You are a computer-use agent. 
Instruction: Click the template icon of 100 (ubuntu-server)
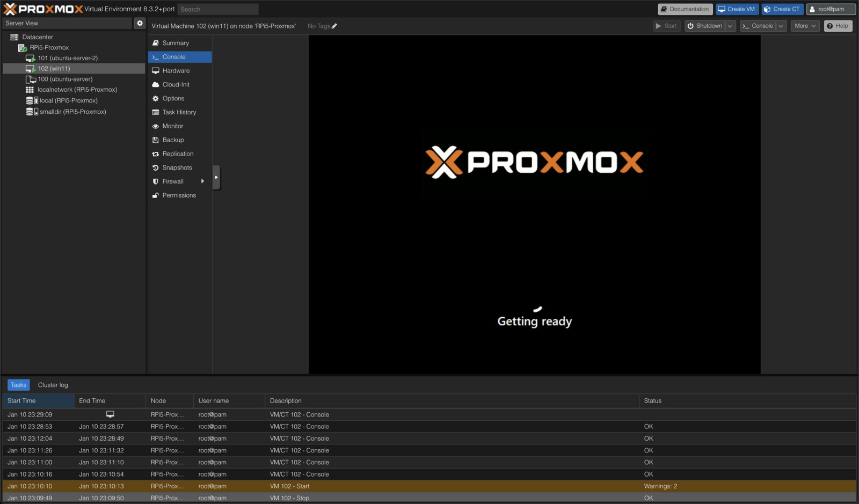[x=31, y=79]
